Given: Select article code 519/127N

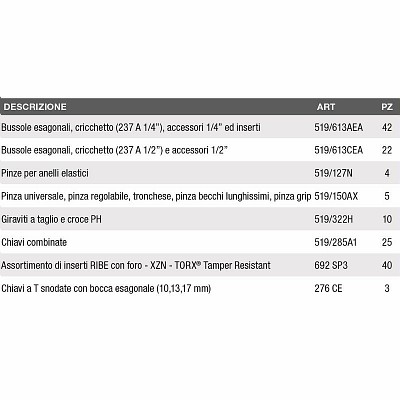Looking at the screenshot, I should click(333, 173).
